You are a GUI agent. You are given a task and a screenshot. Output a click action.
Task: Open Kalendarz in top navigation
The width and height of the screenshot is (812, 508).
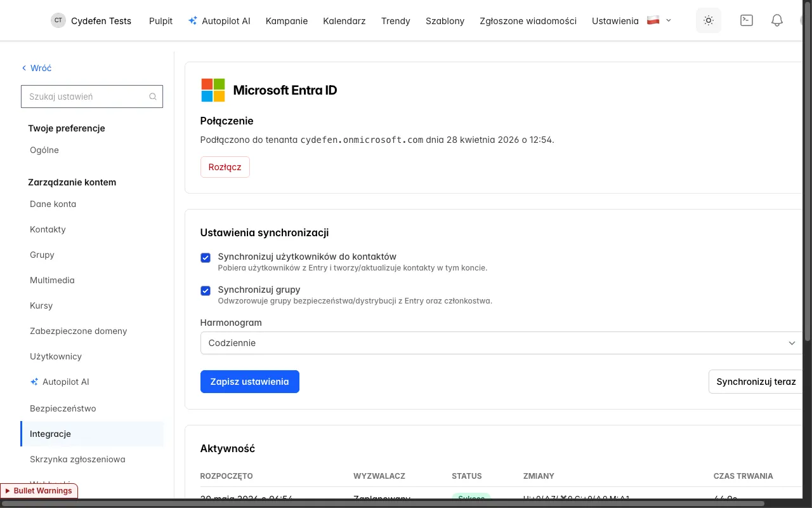pos(344,20)
